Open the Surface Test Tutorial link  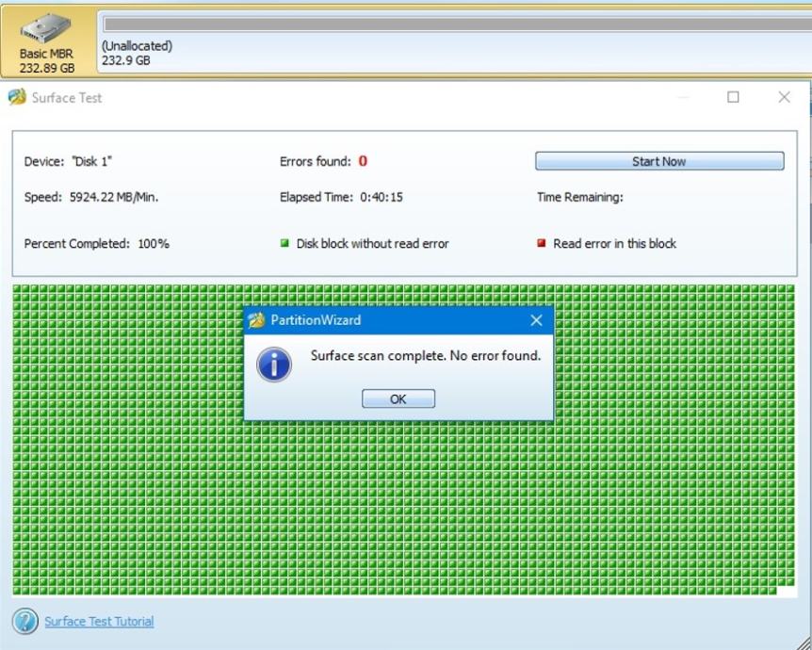[x=99, y=622]
